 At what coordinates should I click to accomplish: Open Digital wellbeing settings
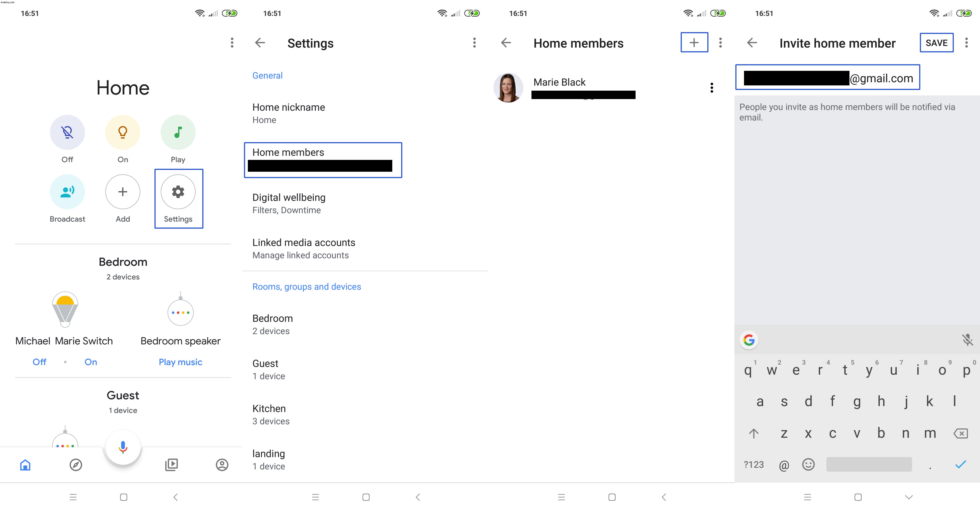365,204
